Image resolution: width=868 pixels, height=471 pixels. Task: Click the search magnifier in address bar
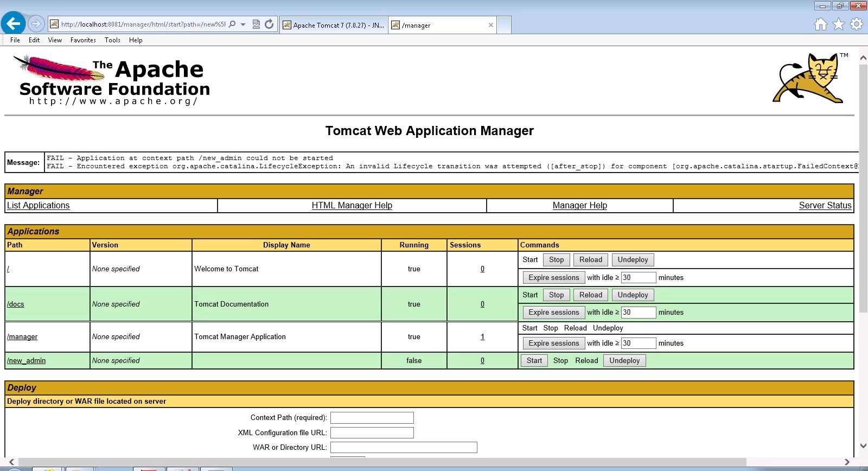(232, 24)
